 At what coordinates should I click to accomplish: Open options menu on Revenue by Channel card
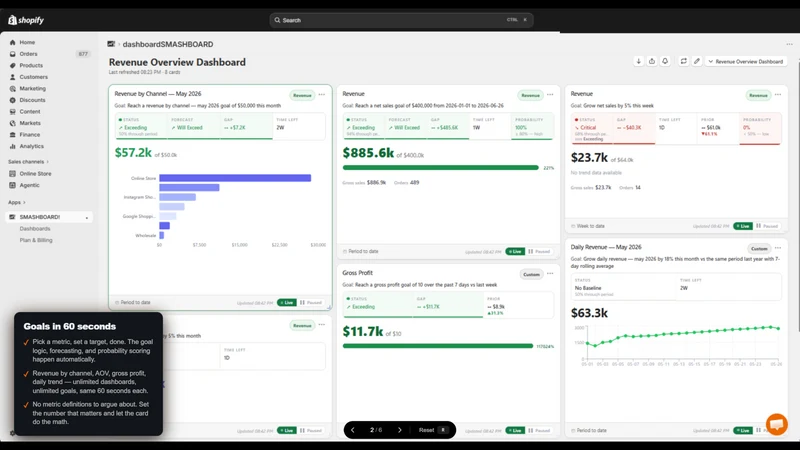pyautogui.click(x=321, y=94)
